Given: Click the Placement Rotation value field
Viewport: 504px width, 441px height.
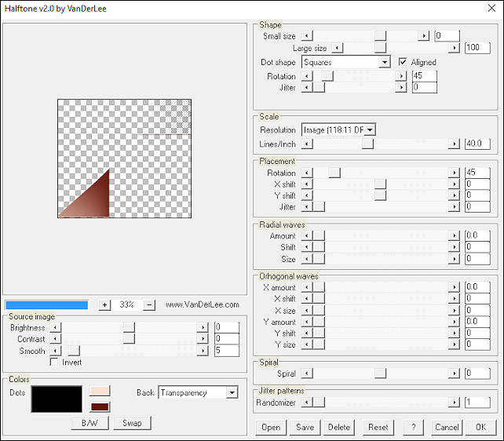Looking at the screenshot, I should [477, 173].
